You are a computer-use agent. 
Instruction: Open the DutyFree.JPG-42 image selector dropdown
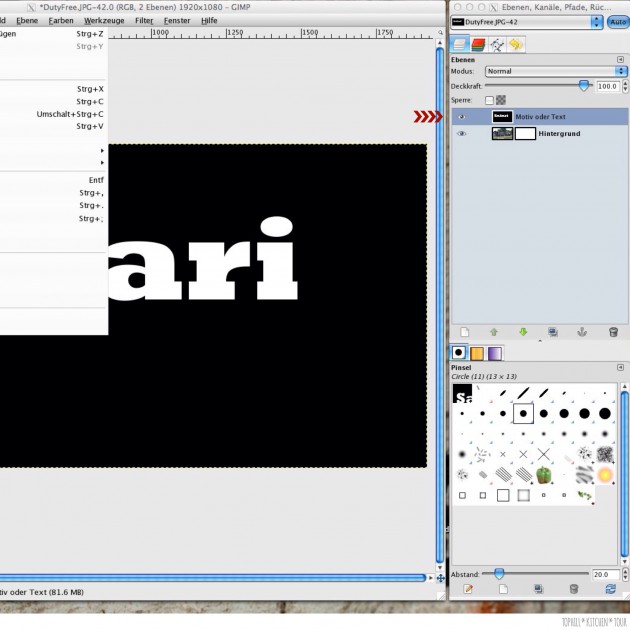pyautogui.click(x=527, y=22)
